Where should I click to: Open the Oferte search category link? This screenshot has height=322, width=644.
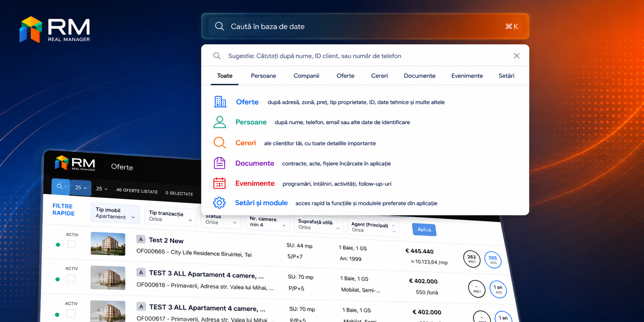pos(247,102)
